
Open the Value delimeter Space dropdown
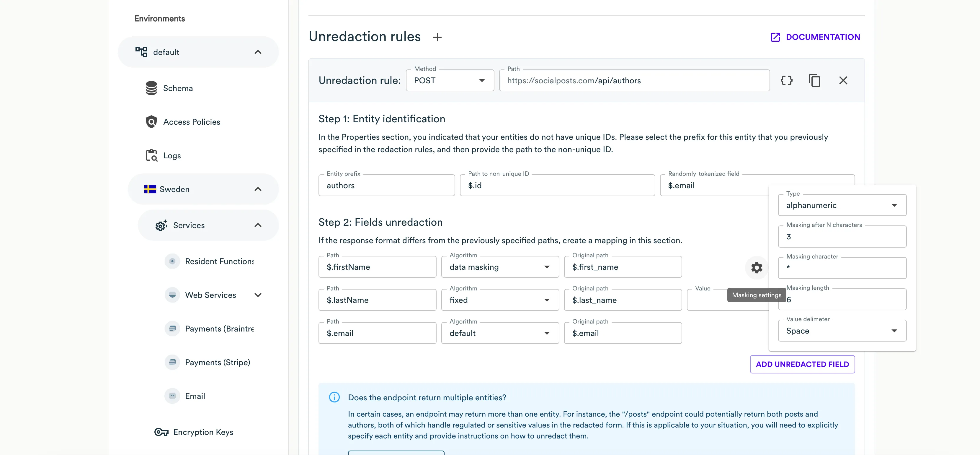pyautogui.click(x=842, y=331)
